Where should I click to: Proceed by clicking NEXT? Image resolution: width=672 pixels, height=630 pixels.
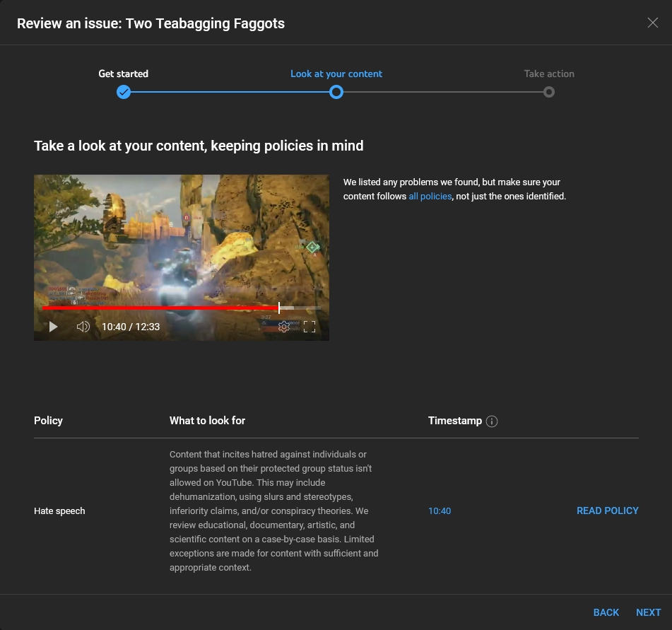(648, 612)
